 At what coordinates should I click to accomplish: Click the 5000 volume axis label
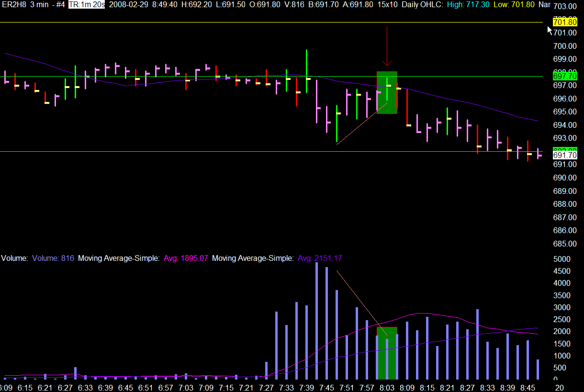(562, 259)
